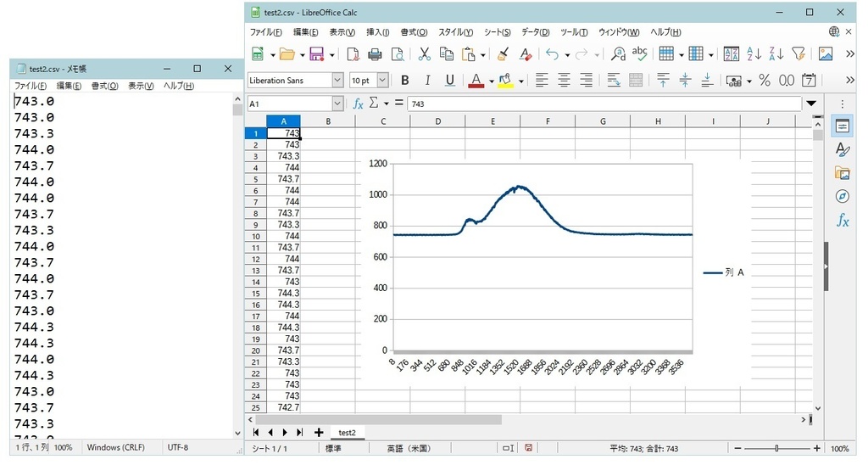Click the Sum sigma icon
Image resolution: width=868 pixels, height=465 pixels.
coord(374,103)
